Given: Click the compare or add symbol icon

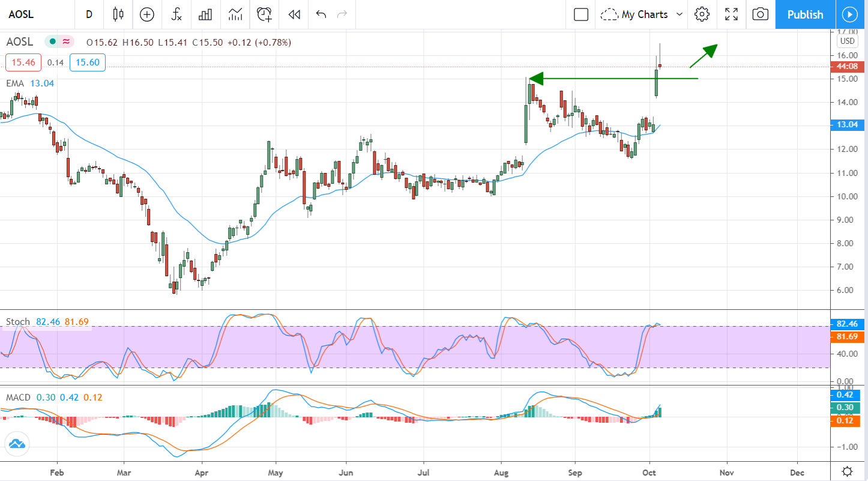Looking at the screenshot, I should (x=147, y=14).
